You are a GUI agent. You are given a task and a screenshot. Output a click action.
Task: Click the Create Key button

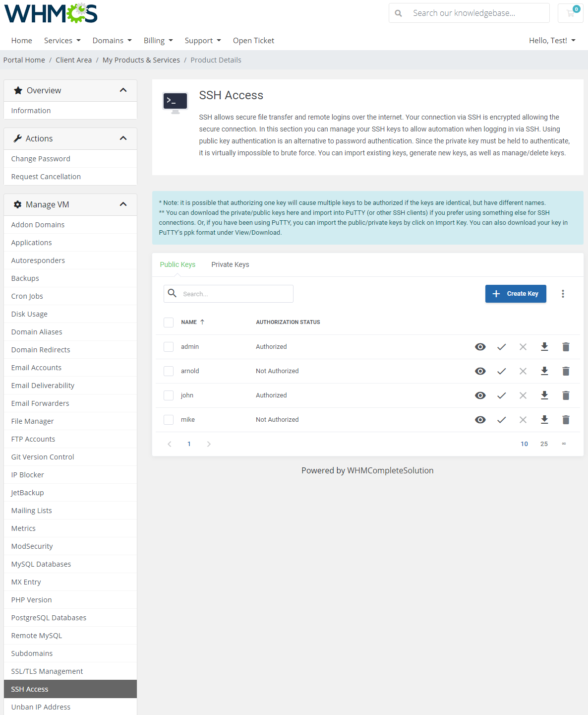pyautogui.click(x=516, y=294)
